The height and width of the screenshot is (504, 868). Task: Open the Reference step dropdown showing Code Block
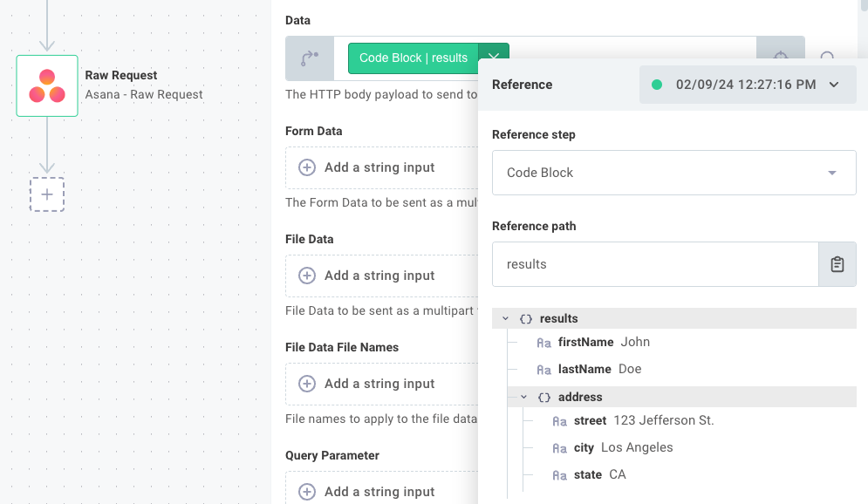674,173
